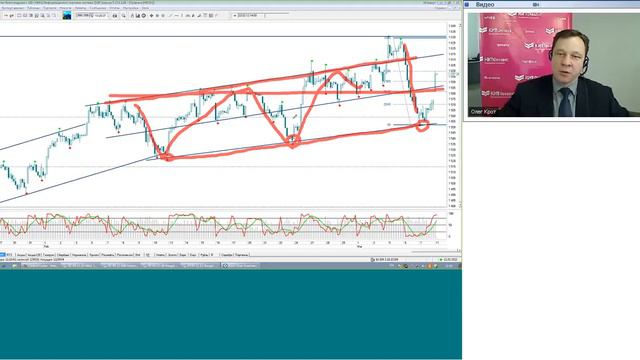
Task: Click the Видео panel title
Action: [x=485, y=4]
